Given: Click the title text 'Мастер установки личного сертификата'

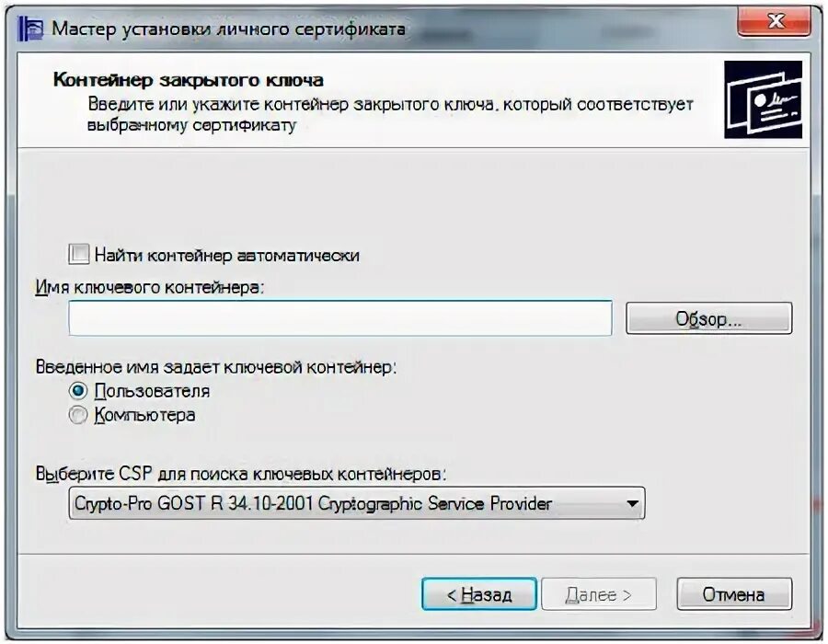Looking at the screenshot, I should [x=229, y=29].
